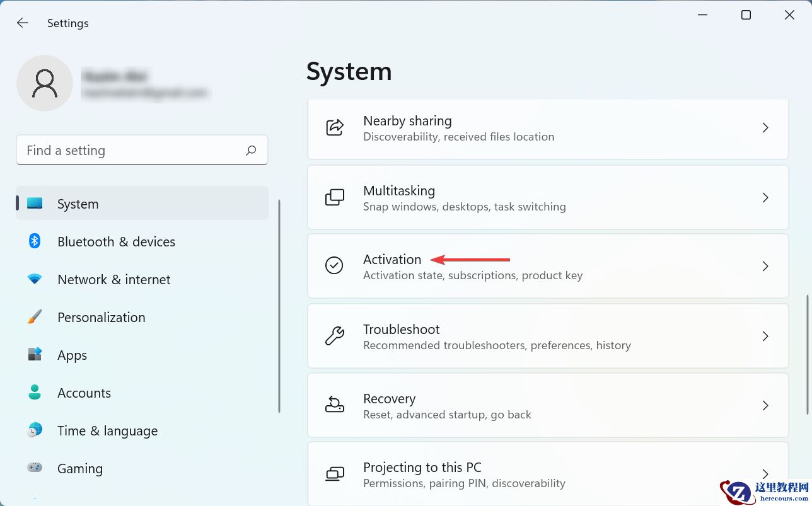Screen dimensions: 812x506
Task: Click the Activation checkmark icon
Action: pos(335,265)
